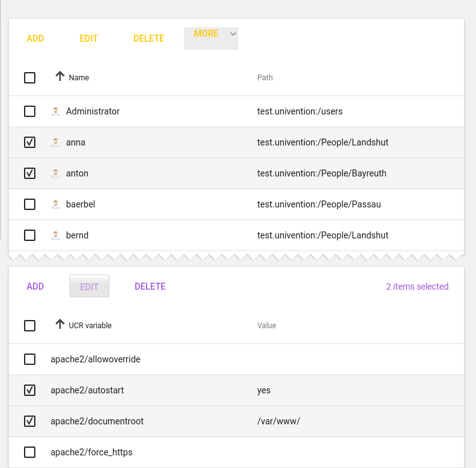Sort by the Path column header
476x468 pixels.
click(x=265, y=78)
